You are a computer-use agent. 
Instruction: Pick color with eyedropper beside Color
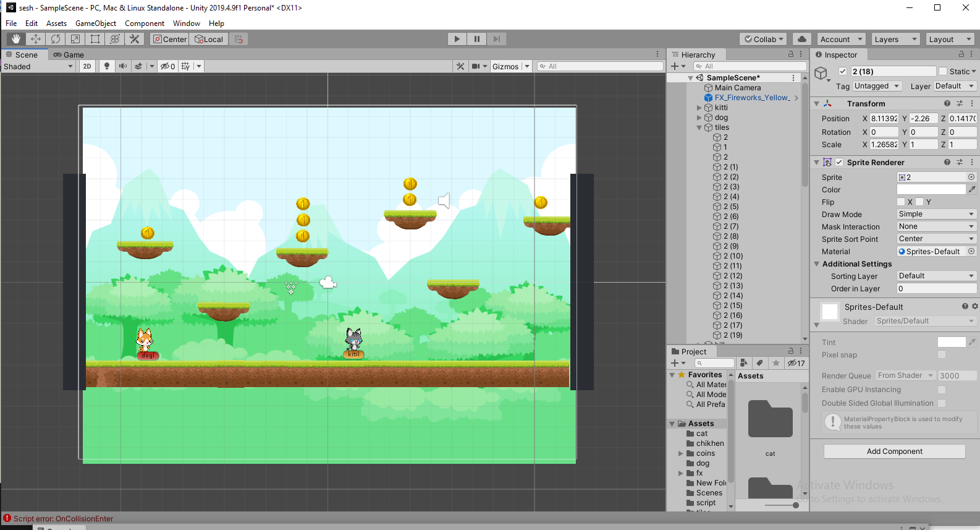click(972, 189)
